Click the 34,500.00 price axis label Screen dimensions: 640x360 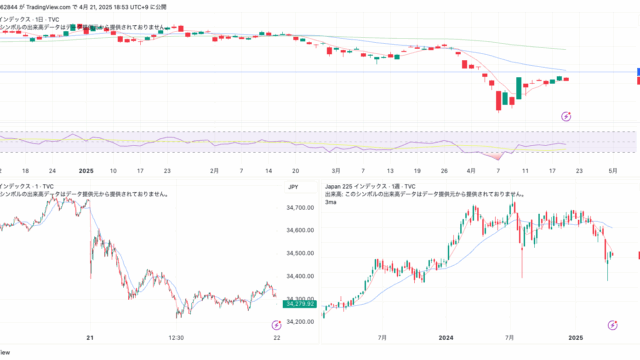tap(300, 253)
